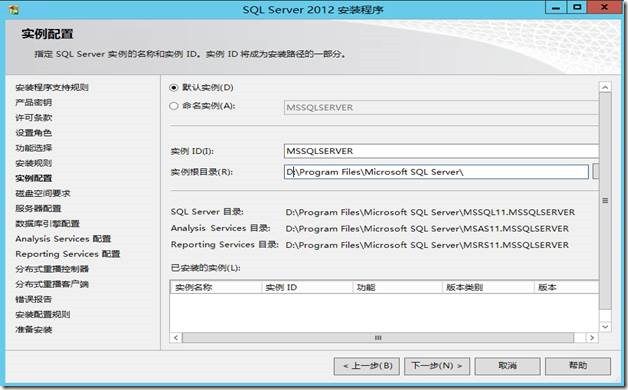Select 产品密钥 step in sidebar

[x=34, y=103]
